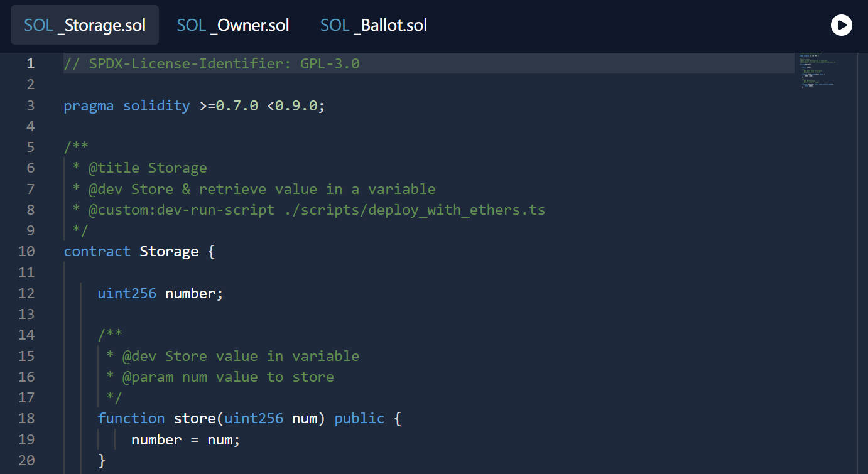
Task: Place cursor on the pragma keyword
Action: click(x=89, y=105)
